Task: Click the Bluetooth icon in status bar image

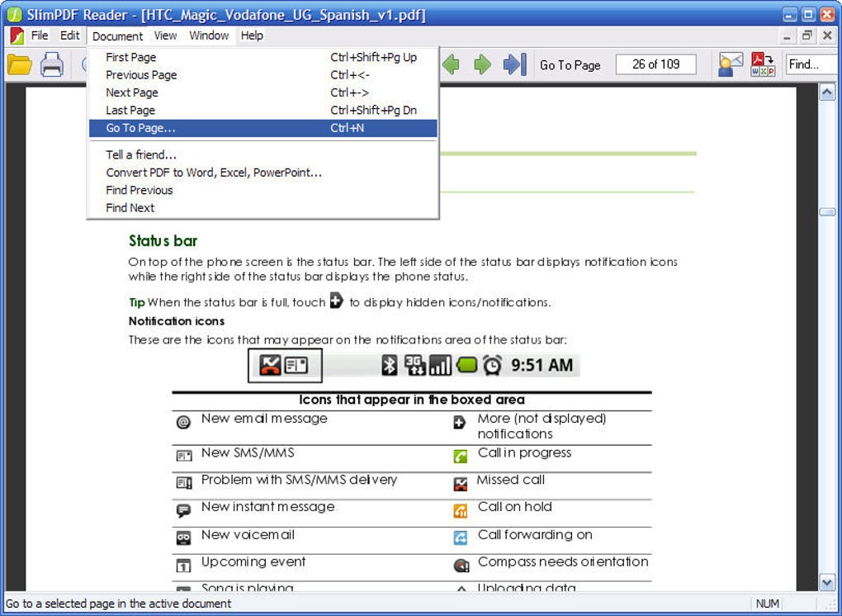Action: 390,365
